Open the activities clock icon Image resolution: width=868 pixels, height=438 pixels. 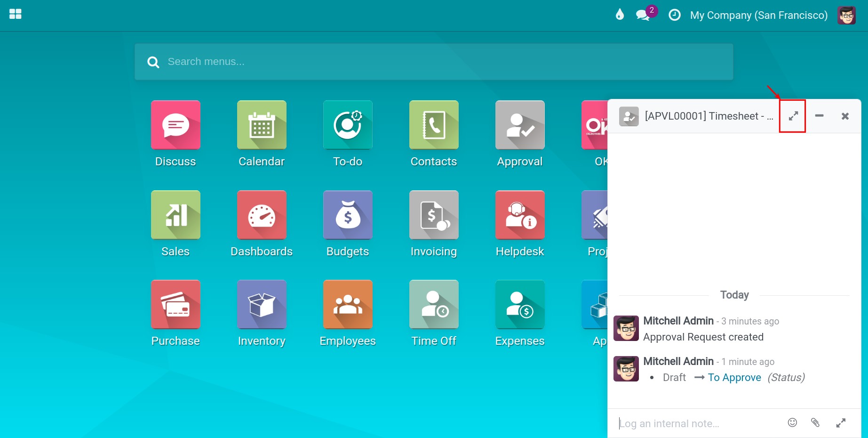(x=675, y=15)
